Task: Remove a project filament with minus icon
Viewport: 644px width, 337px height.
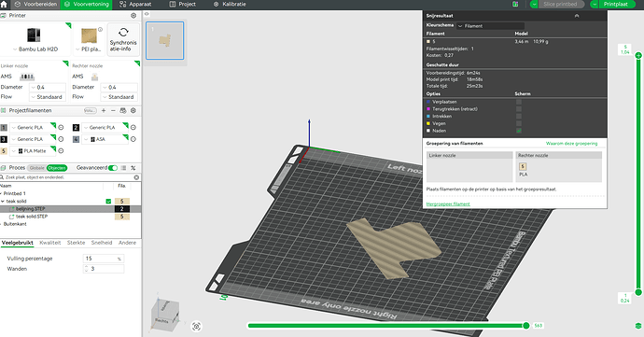Action: click(x=113, y=110)
